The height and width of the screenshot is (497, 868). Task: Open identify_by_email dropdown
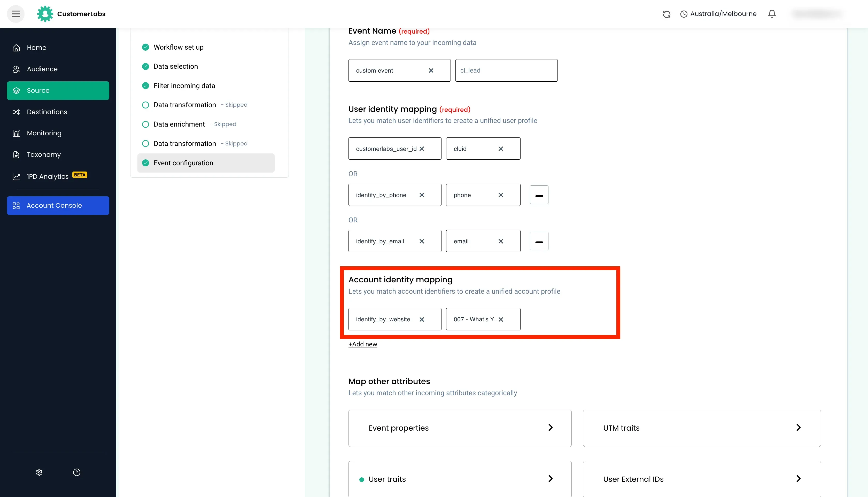(394, 241)
